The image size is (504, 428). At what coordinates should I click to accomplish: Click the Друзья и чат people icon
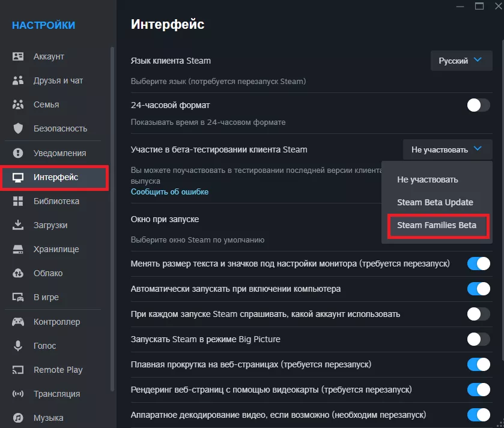[18, 80]
